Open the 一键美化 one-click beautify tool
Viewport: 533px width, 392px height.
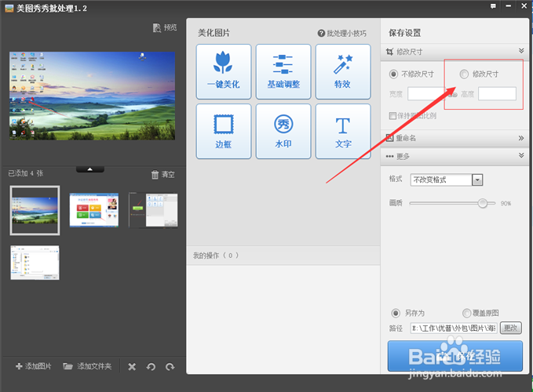coord(224,71)
